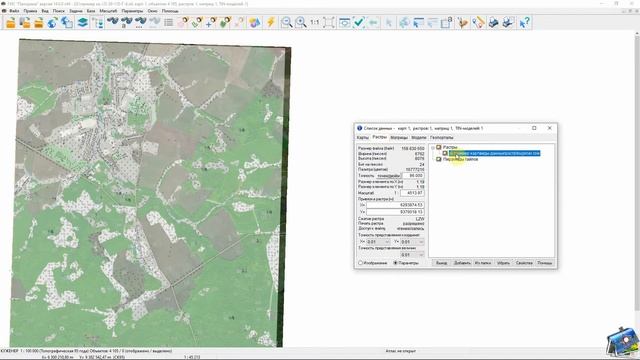Click the third orange folder toolbar icon

click(39, 22)
